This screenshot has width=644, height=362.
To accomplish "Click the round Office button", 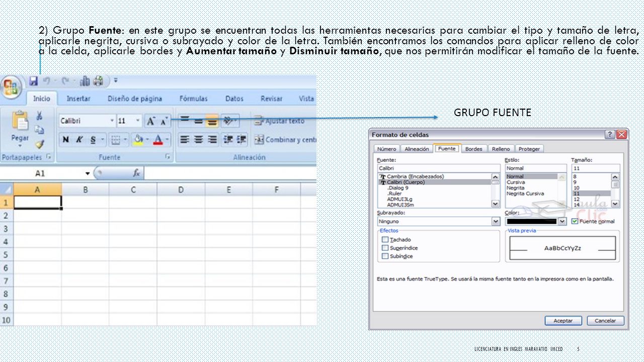I will point(11,87).
